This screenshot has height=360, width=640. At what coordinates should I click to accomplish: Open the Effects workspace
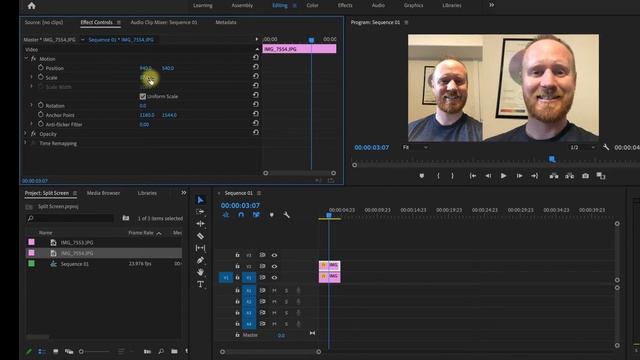(345, 5)
